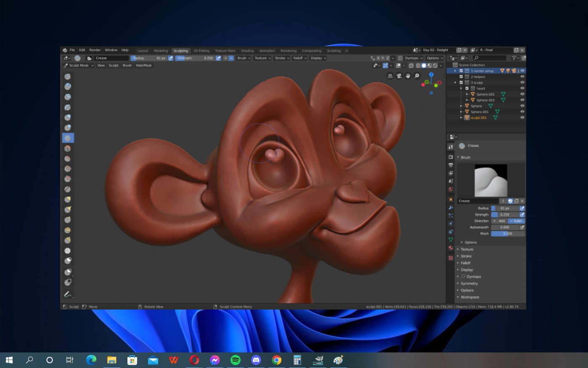Open the Render menu
The image size is (588, 368).
pos(95,50)
